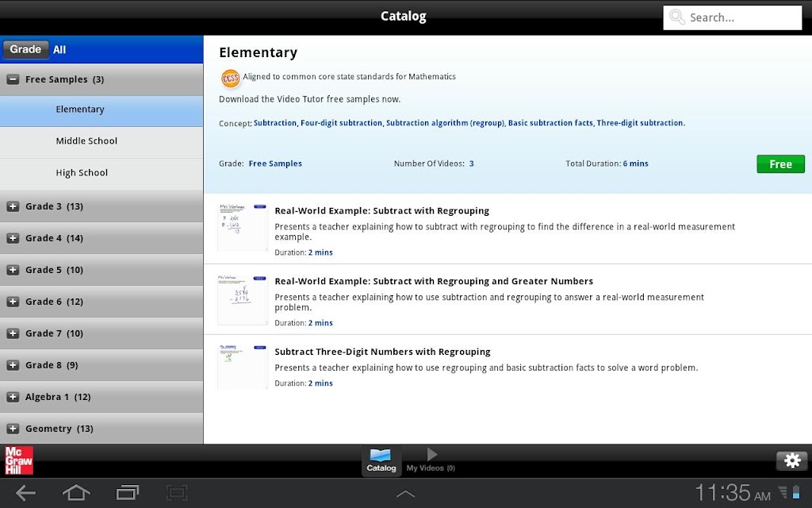Expand the Algebra 1 section
This screenshot has height=508, width=812.
point(13,397)
